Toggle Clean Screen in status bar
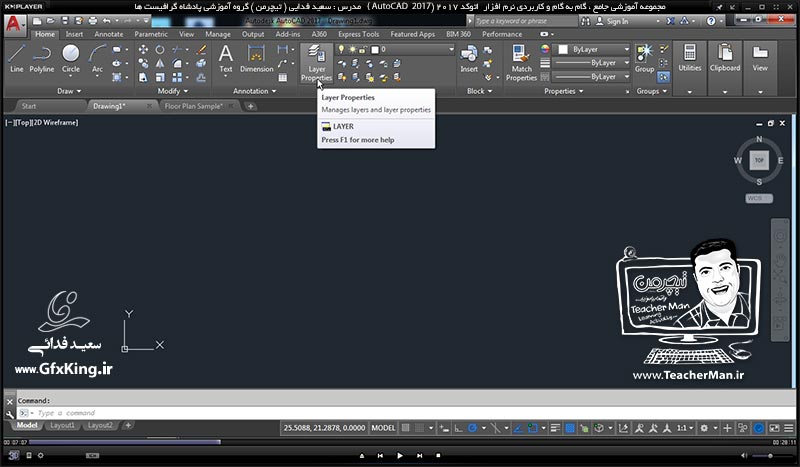This screenshot has height=467, width=800. tap(774, 428)
